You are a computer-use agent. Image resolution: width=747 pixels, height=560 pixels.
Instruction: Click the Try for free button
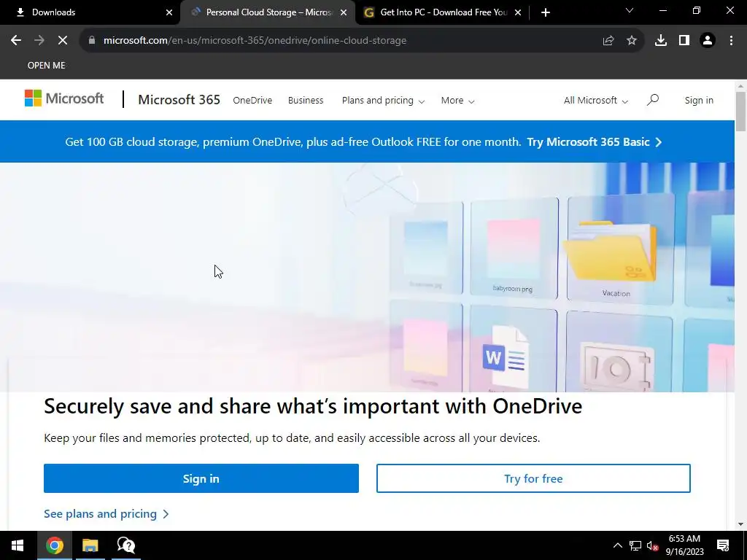(x=533, y=478)
